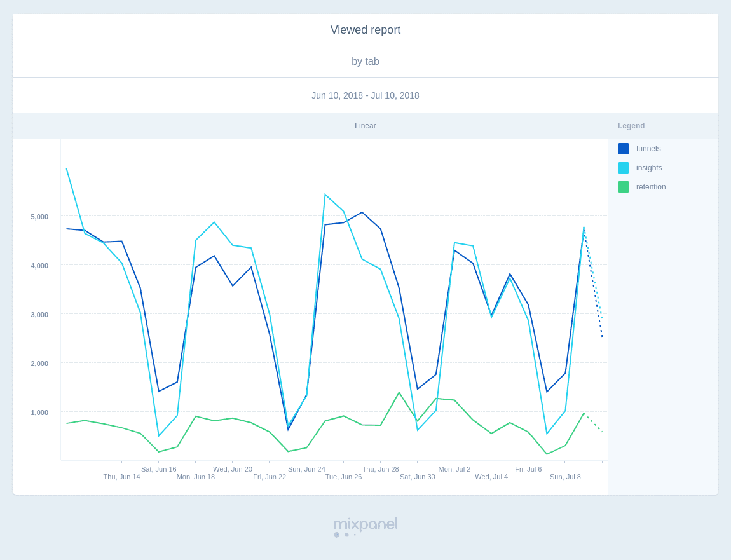Click the Mon, Jul 2 axis label
Image resolution: width=731 pixels, height=560 pixels.
[454, 469]
